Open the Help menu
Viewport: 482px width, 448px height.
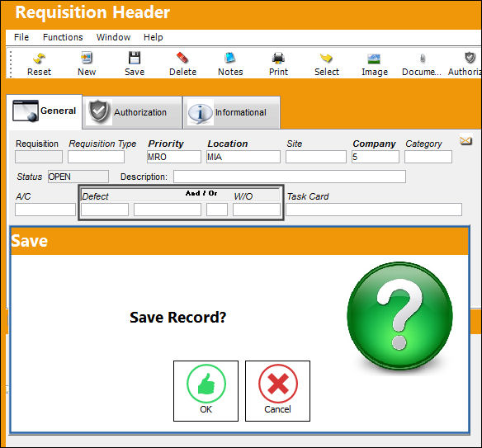[153, 37]
